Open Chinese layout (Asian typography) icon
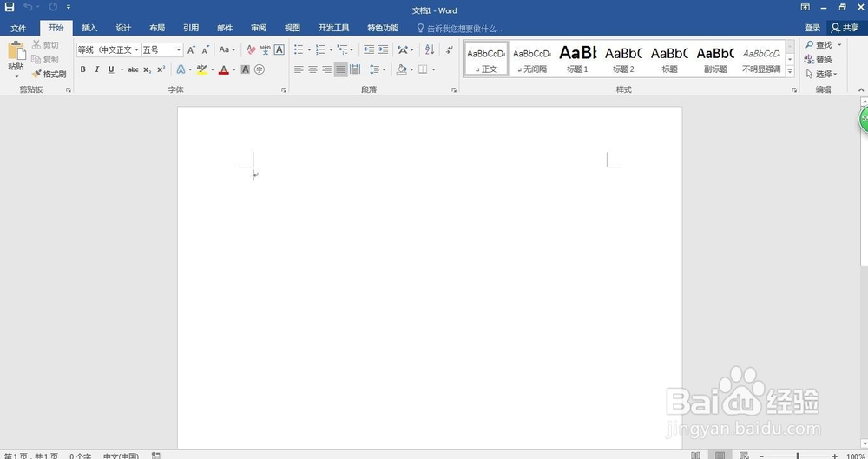 click(x=403, y=49)
